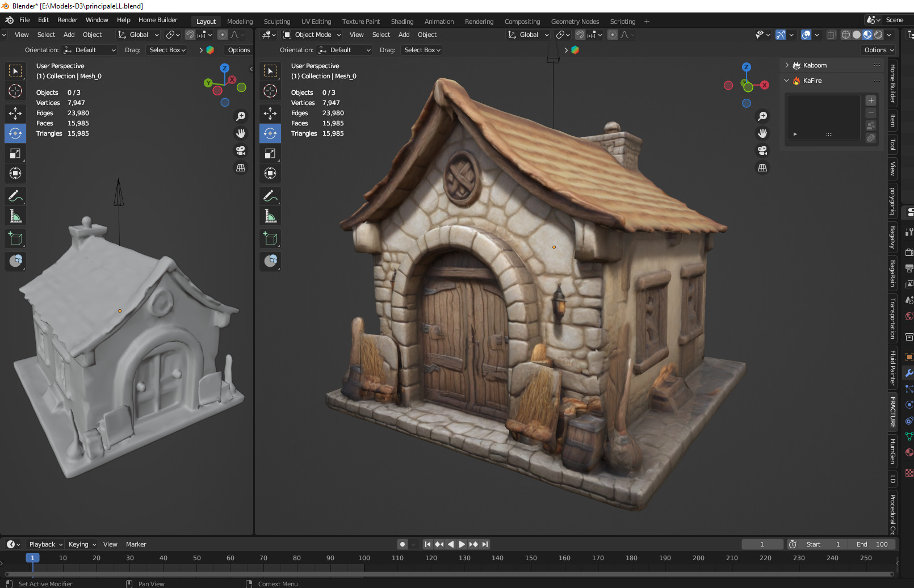Toggle camera view in right viewport
This screenshot has width=914, height=588.
click(x=762, y=150)
